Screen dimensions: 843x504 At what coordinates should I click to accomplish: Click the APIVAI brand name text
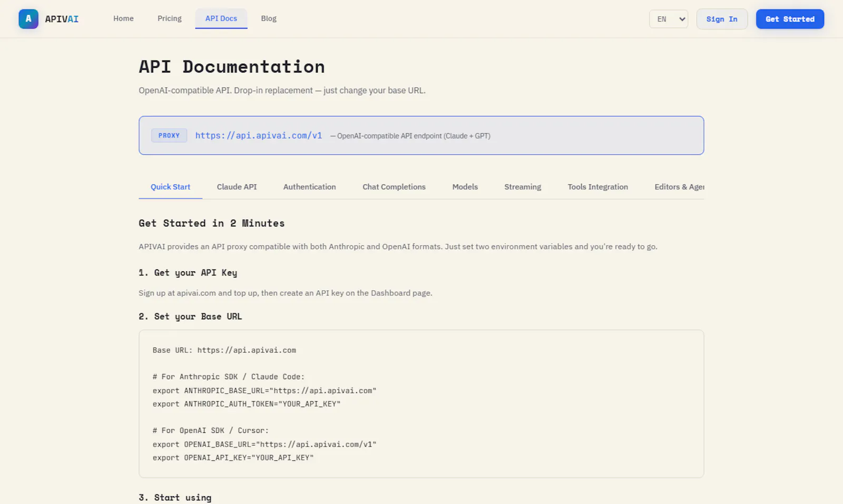[x=62, y=19]
